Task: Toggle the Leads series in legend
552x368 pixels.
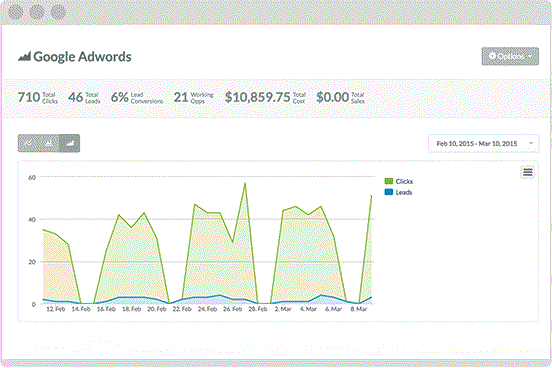Action: point(398,192)
